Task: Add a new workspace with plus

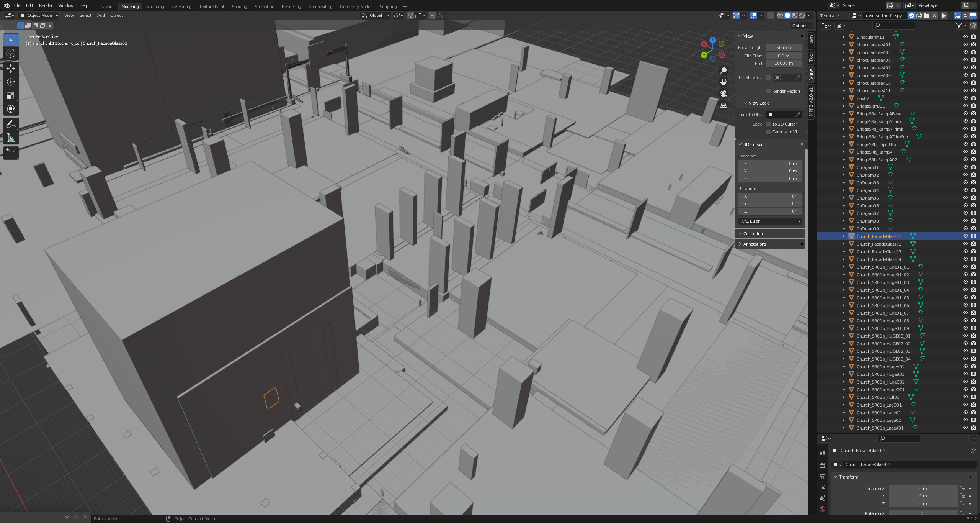Action: [405, 7]
